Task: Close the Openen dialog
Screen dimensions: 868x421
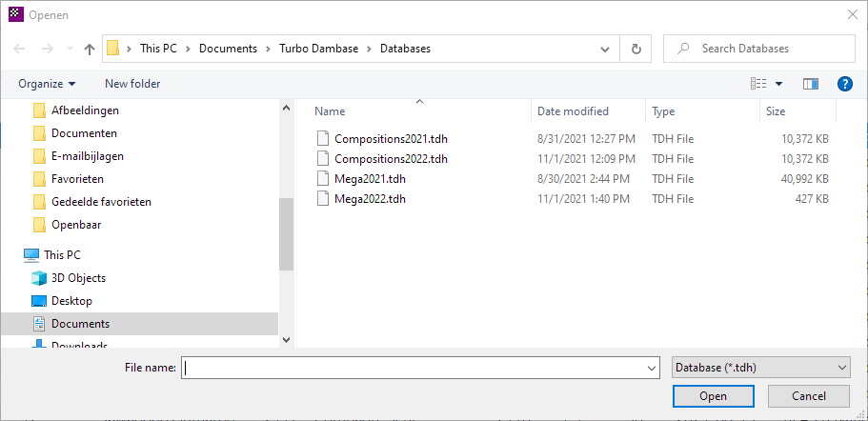Action: pyautogui.click(x=853, y=15)
